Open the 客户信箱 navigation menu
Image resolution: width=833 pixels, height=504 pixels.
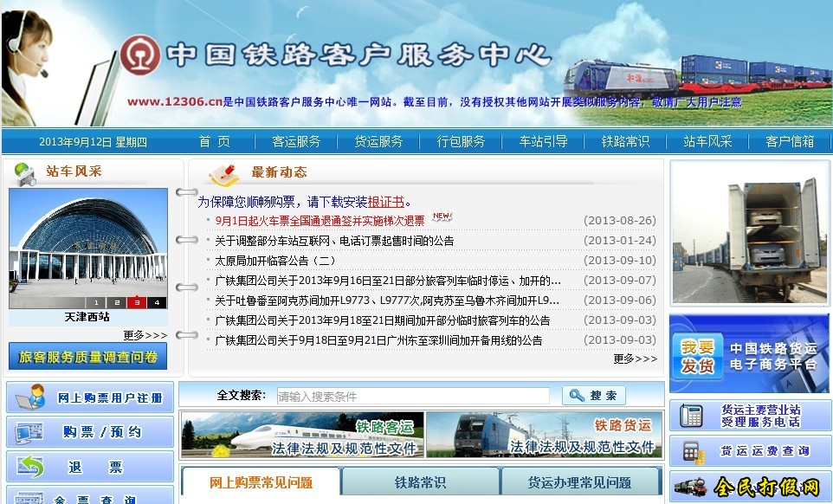790,141
